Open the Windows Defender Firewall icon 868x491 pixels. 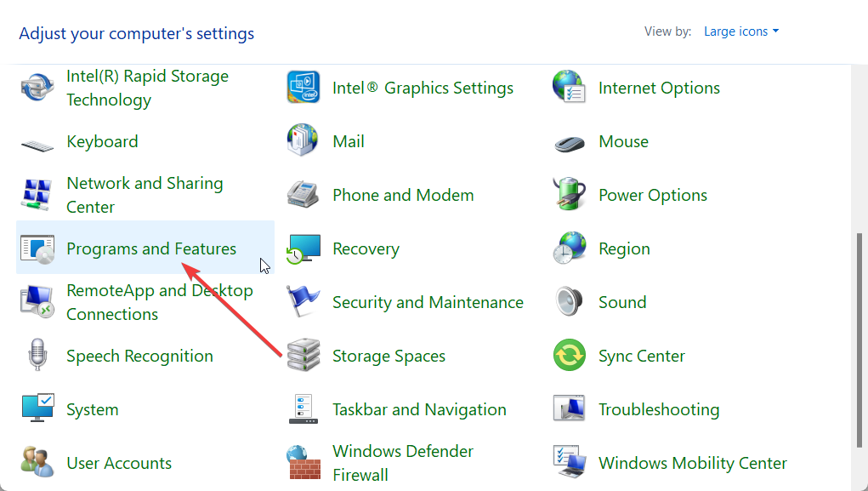coord(303,463)
